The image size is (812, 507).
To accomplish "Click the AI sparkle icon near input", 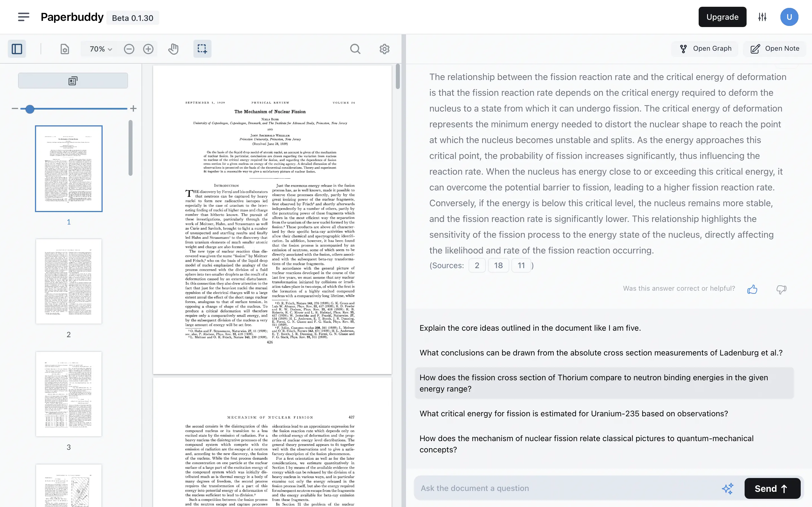I will [x=728, y=488].
